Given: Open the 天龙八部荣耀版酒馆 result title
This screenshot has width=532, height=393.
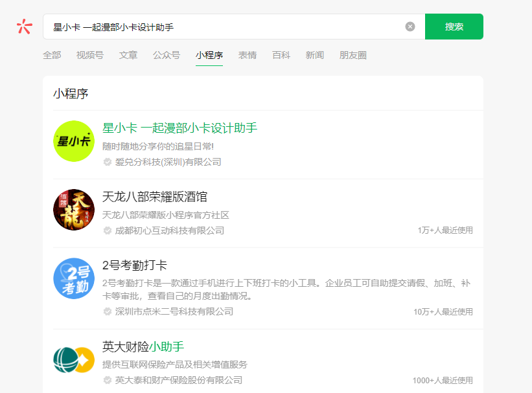Looking at the screenshot, I should (x=155, y=197).
